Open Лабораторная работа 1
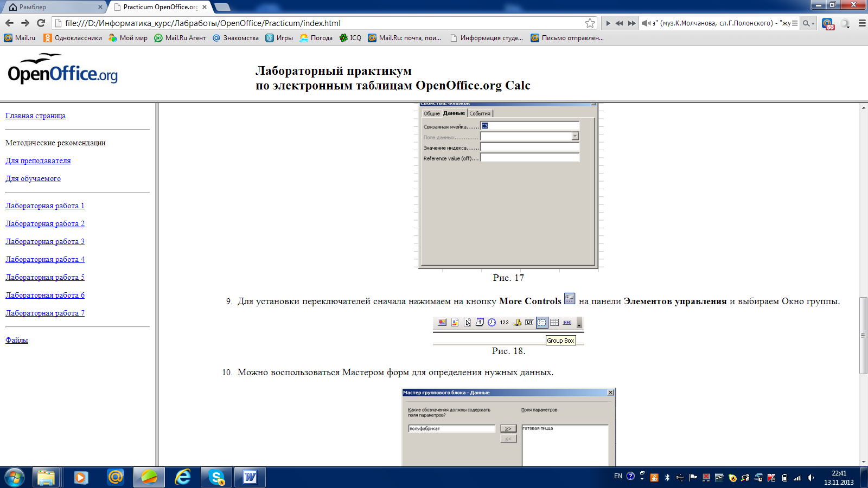 (45, 206)
